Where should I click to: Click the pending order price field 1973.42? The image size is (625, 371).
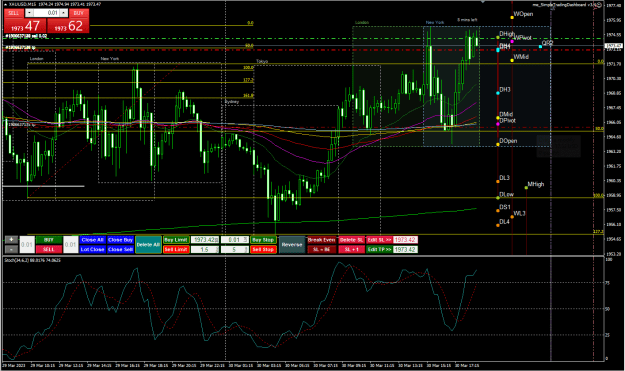[205, 240]
